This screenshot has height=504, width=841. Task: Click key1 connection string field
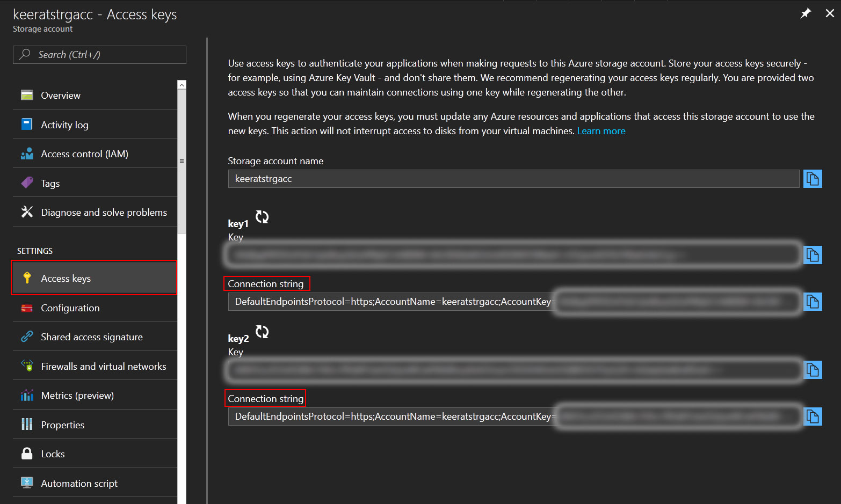coord(513,302)
